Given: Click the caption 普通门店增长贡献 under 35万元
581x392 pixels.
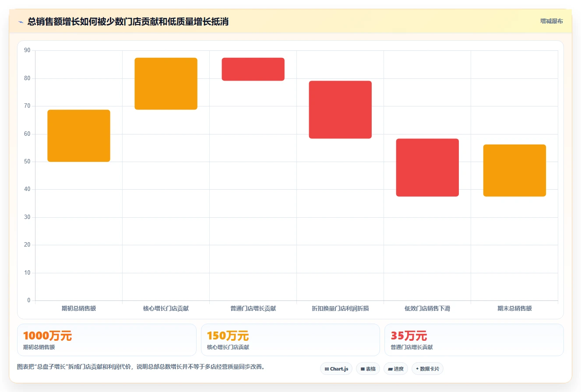Looking at the screenshot, I should (412, 347).
